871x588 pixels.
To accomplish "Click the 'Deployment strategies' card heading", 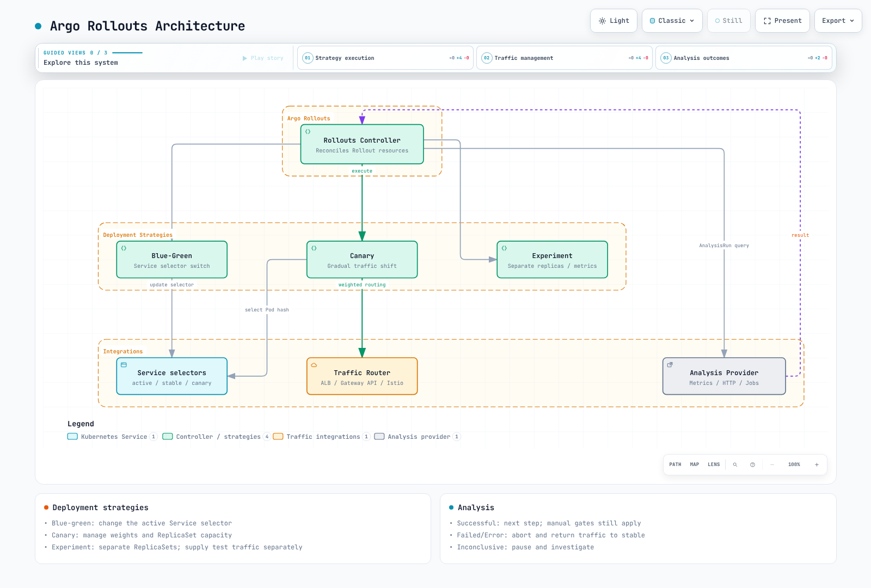I will point(100,507).
